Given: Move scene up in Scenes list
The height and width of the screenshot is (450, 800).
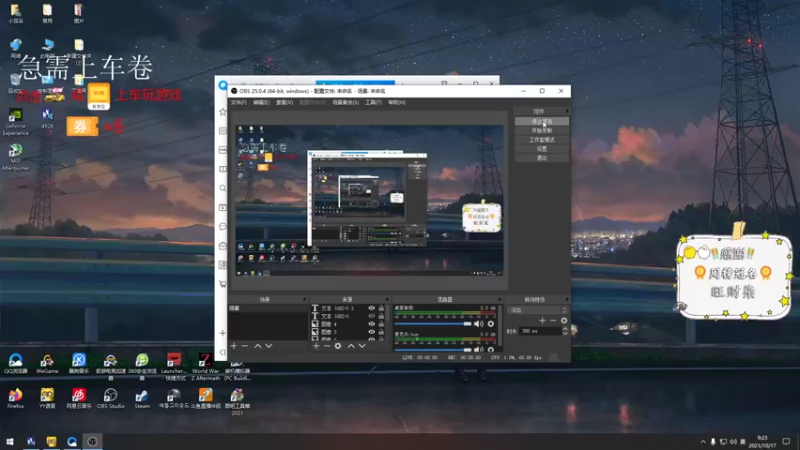Looking at the screenshot, I should [258, 346].
